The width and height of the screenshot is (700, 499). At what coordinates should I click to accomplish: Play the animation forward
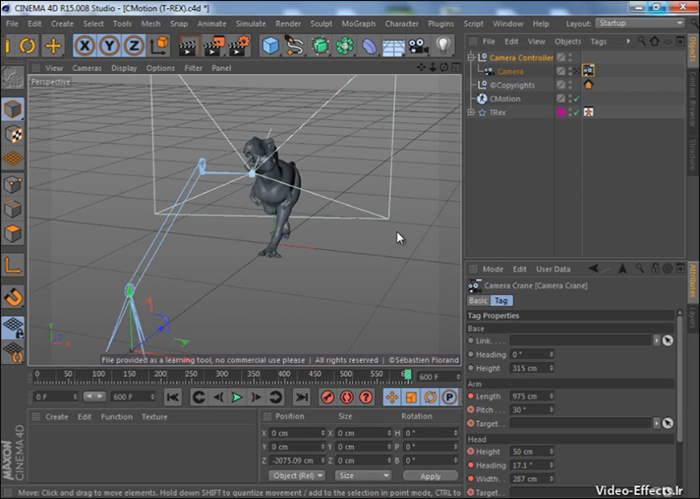coord(237,397)
